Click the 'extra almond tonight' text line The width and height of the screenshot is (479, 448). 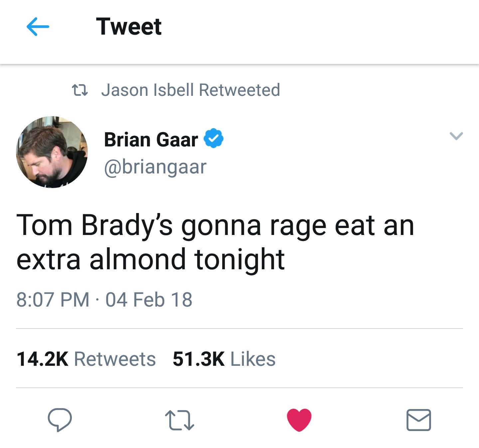click(x=150, y=260)
